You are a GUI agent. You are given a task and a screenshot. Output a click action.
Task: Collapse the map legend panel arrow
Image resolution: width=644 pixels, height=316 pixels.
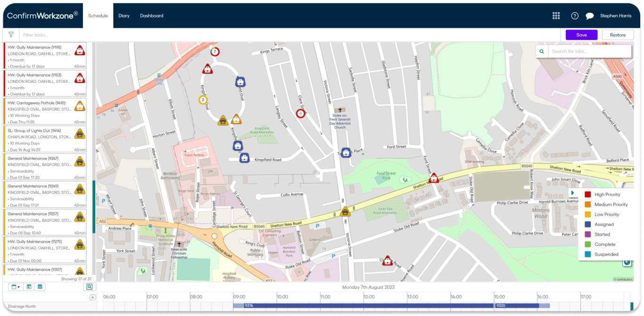[572, 193]
